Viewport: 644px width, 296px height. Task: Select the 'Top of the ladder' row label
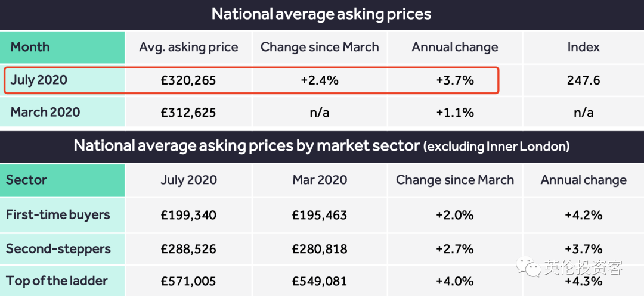coord(57,281)
